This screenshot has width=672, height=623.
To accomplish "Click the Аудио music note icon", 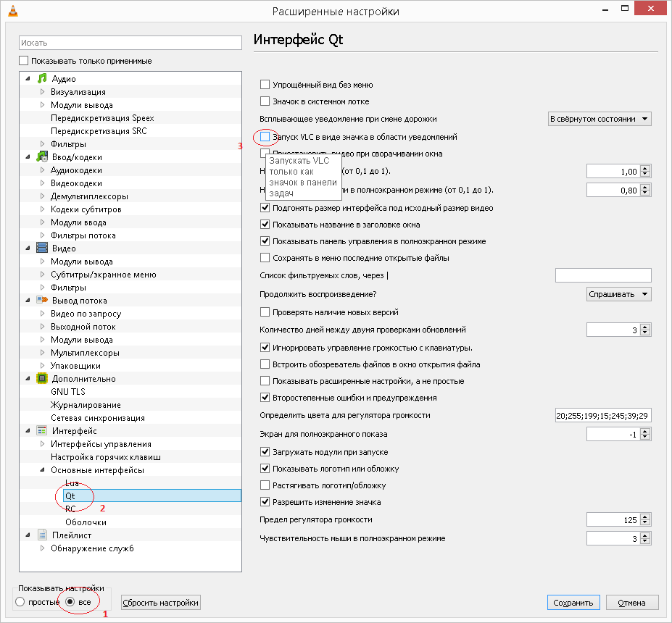I will tap(42, 78).
